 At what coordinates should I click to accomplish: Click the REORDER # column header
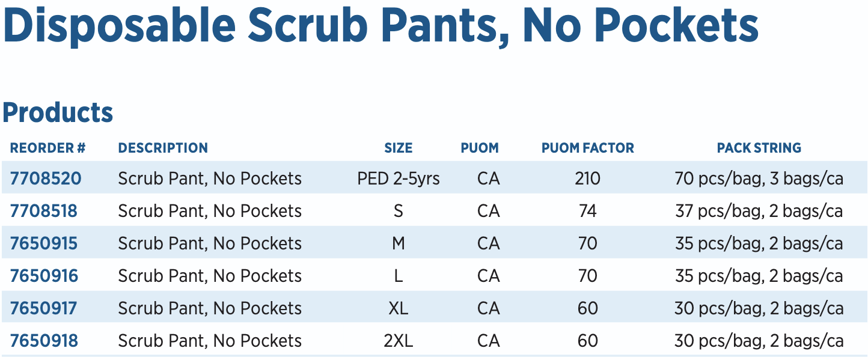click(48, 148)
